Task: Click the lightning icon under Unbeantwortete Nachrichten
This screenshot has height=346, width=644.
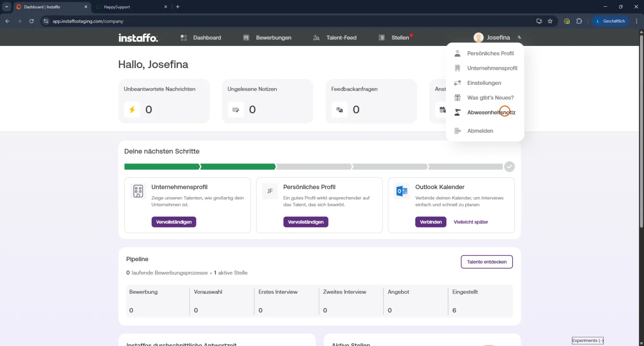Action: coord(132,109)
